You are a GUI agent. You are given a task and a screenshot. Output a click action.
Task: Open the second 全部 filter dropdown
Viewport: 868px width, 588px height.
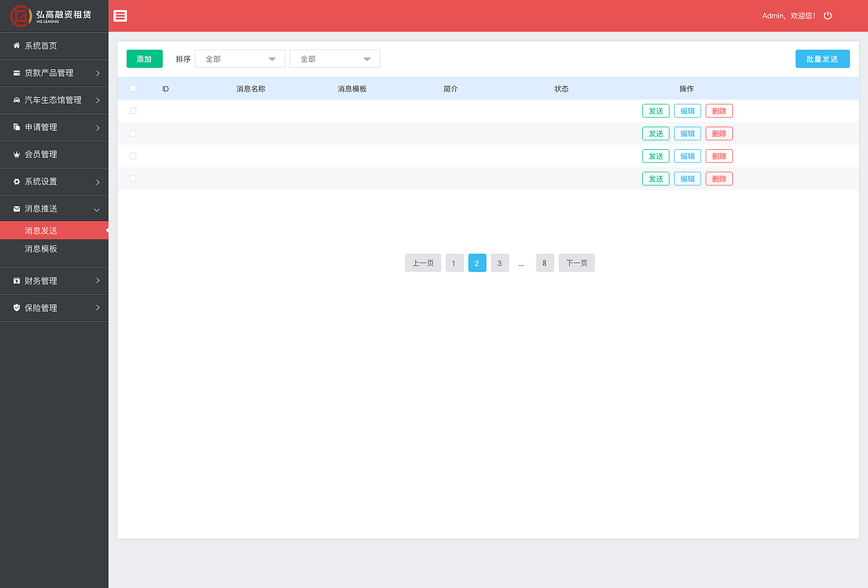[335, 59]
